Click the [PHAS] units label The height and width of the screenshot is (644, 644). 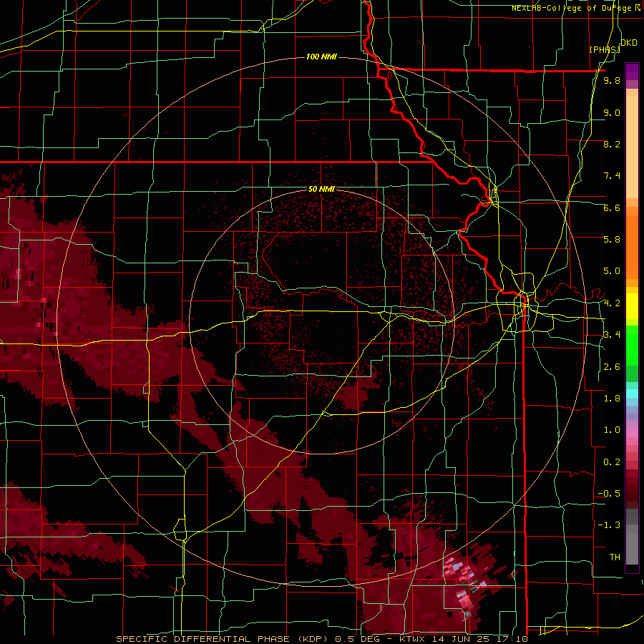tap(605, 49)
